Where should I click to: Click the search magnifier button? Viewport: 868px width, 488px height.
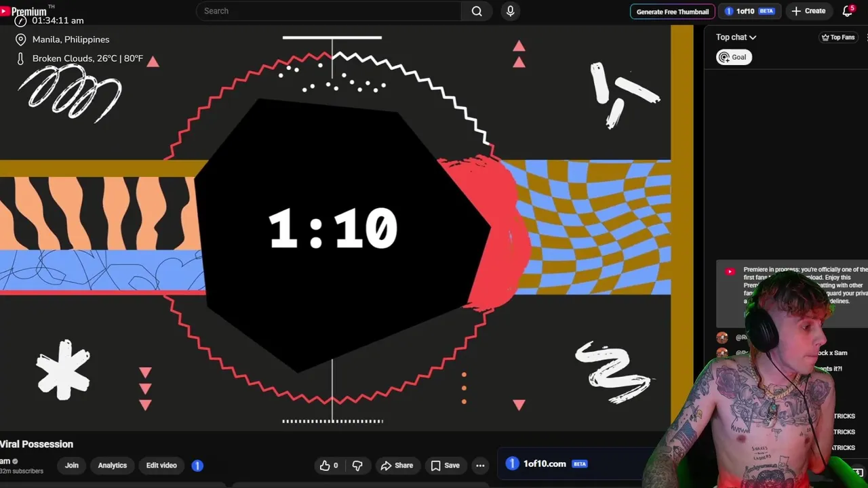(x=477, y=11)
